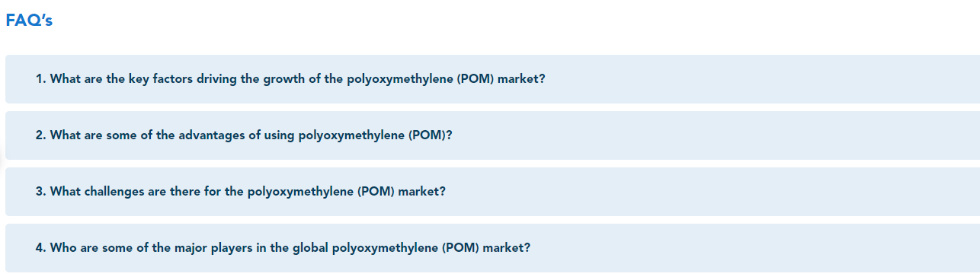Click the text 'polyoxymethylene (POM) market?' in question 1
Image resolution: width=980 pixels, height=280 pixels.
coord(446,79)
